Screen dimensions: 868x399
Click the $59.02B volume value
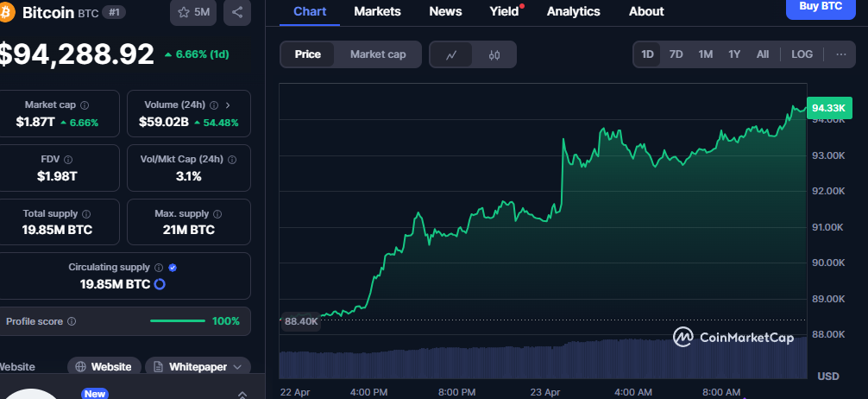coord(164,123)
